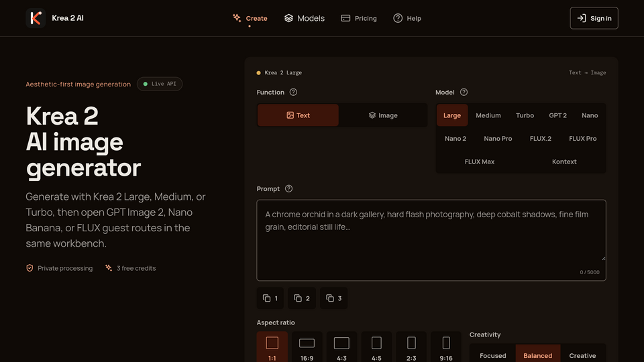Screen dimensions: 644x362
Task: Select the 1:1 aspect ratio
Action: [x=272, y=348]
